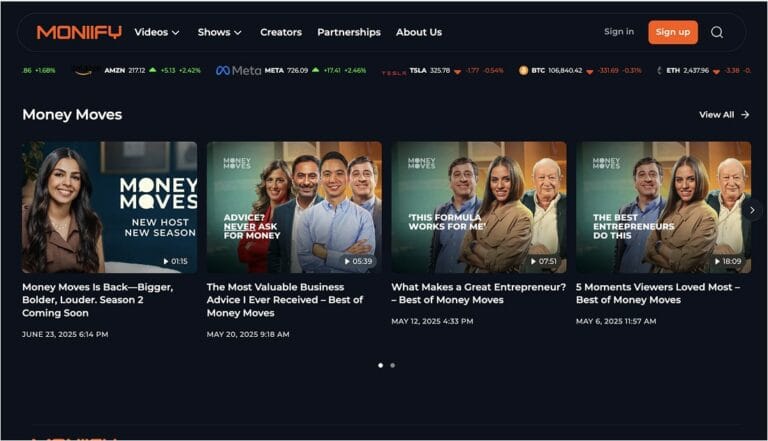
Task: Click the Bitcoin coin icon in the ticker
Action: (x=523, y=71)
